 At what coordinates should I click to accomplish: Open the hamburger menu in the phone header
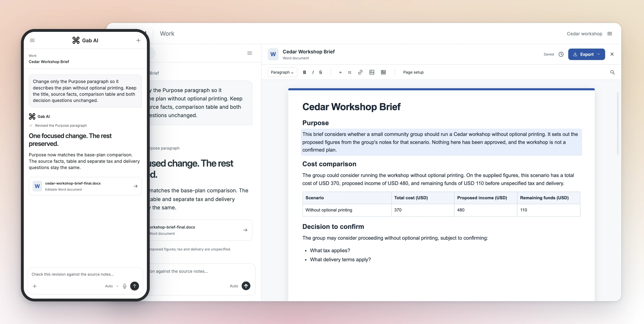32,40
